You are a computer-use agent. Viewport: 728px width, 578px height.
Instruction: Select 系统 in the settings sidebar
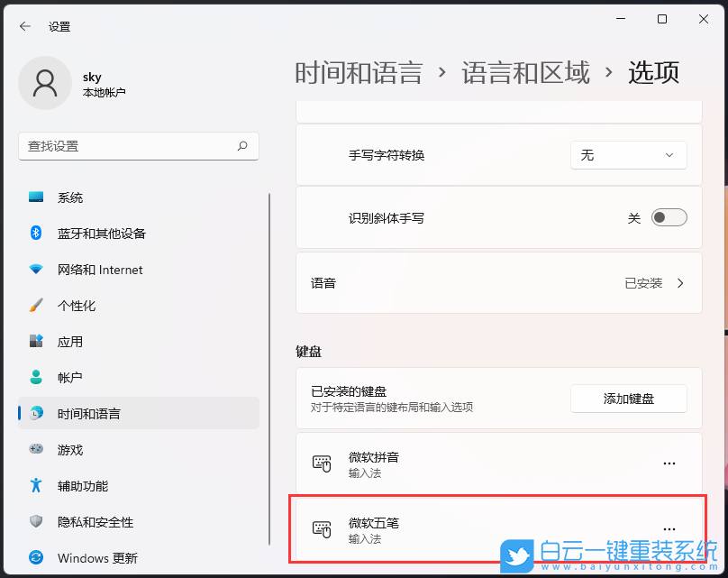[x=70, y=197]
